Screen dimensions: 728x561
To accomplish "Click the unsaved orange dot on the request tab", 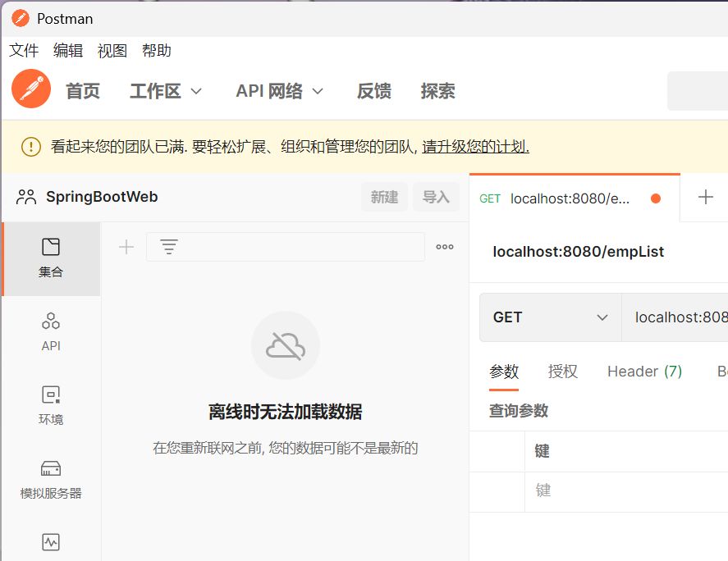I will coord(656,198).
